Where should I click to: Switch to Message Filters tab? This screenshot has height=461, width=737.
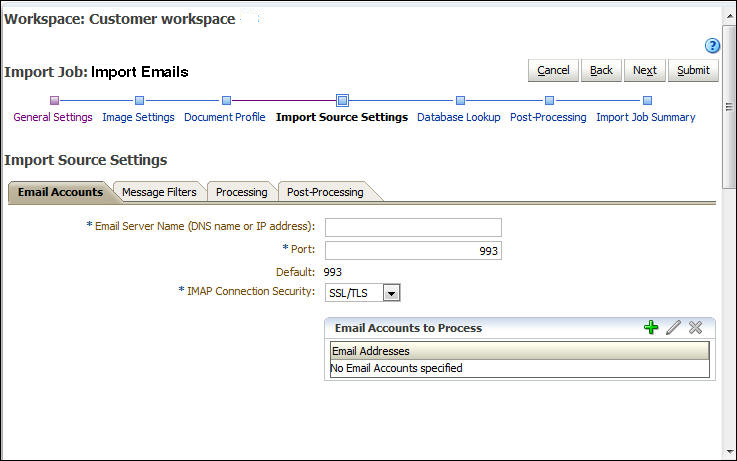159,192
